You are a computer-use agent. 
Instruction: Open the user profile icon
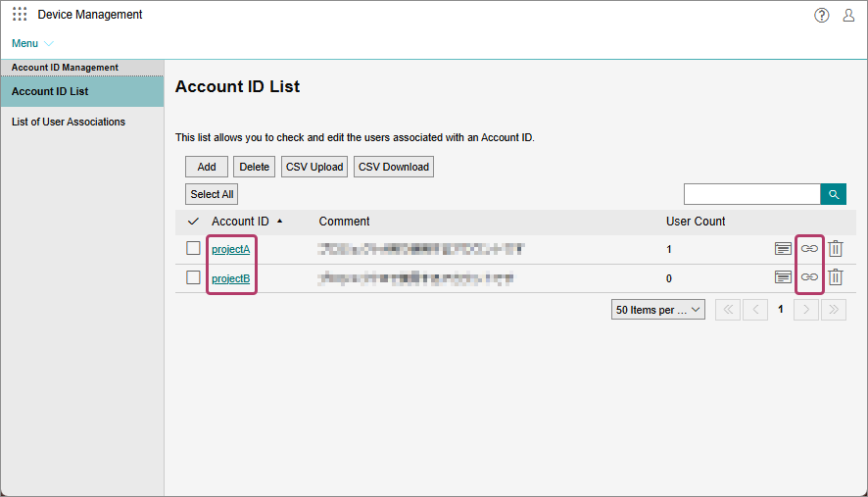tap(848, 15)
